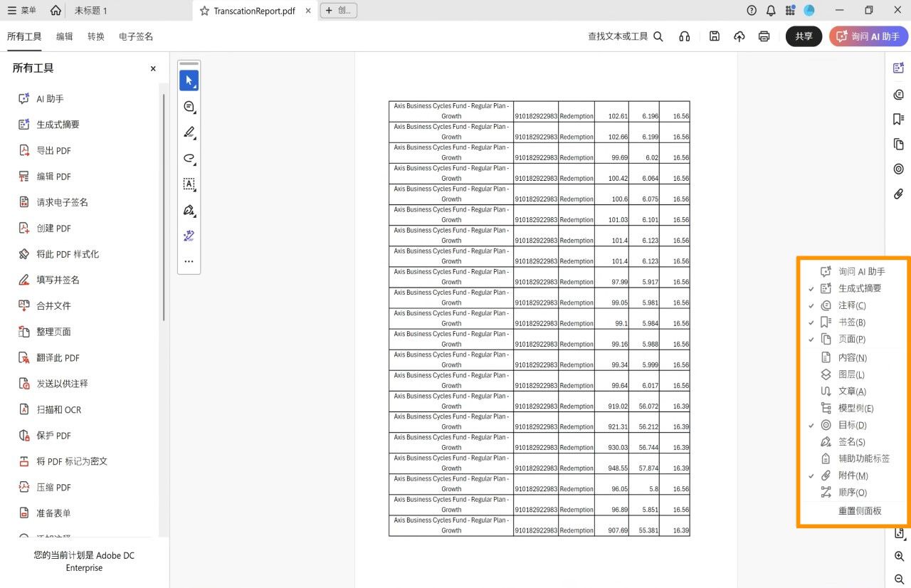Click the zoom in magnifier icon
Screen dimensions: 911x588
pyautogui.click(x=899, y=556)
